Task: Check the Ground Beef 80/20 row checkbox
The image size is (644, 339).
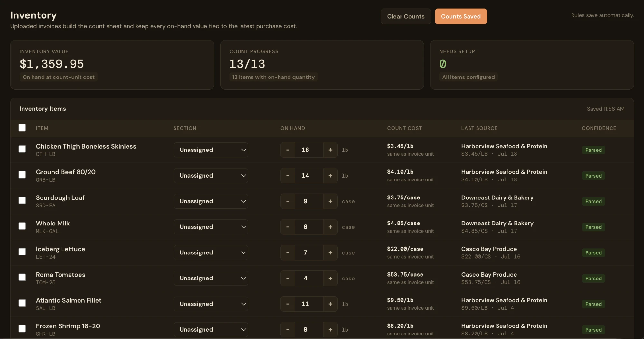Action: (22, 175)
